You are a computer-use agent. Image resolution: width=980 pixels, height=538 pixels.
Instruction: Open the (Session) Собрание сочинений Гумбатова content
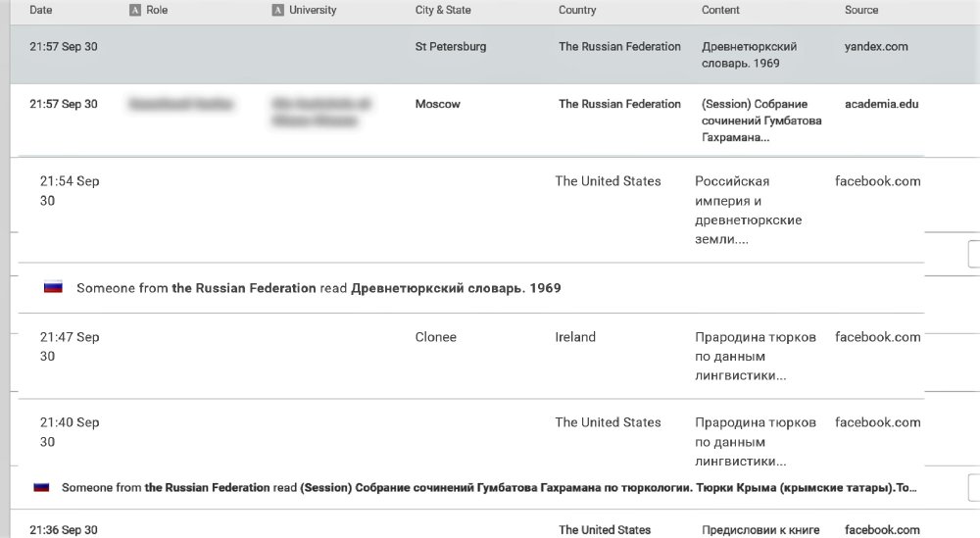pos(761,121)
